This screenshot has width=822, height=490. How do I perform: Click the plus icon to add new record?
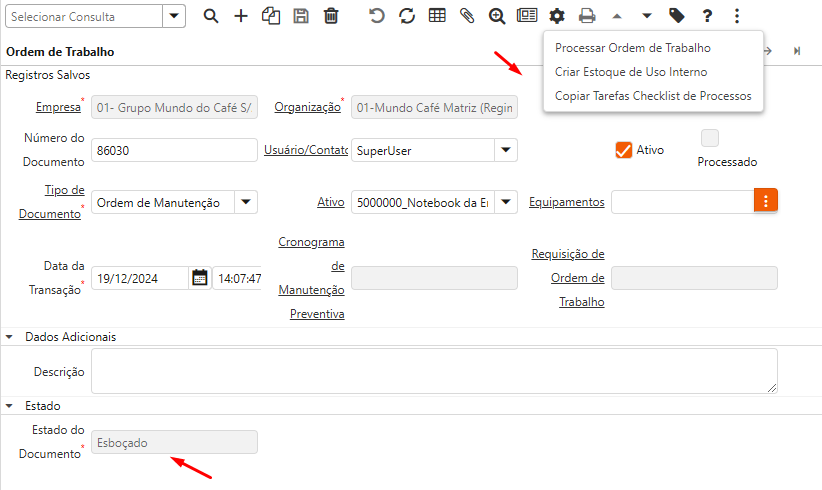[x=240, y=16]
